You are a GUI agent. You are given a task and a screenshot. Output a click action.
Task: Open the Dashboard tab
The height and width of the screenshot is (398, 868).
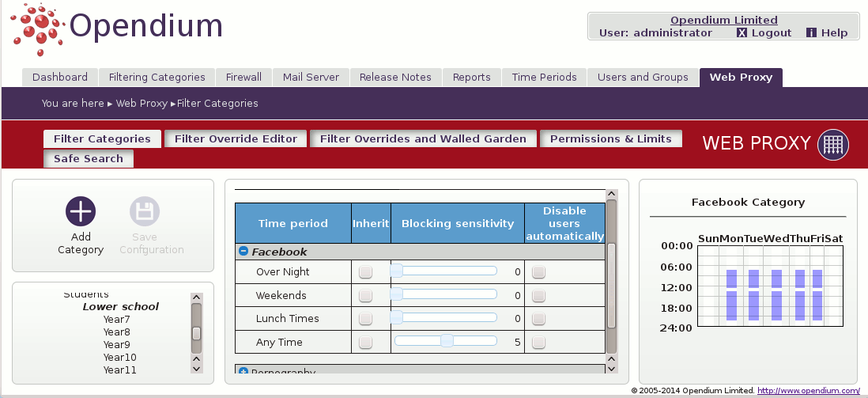(x=60, y=77)
